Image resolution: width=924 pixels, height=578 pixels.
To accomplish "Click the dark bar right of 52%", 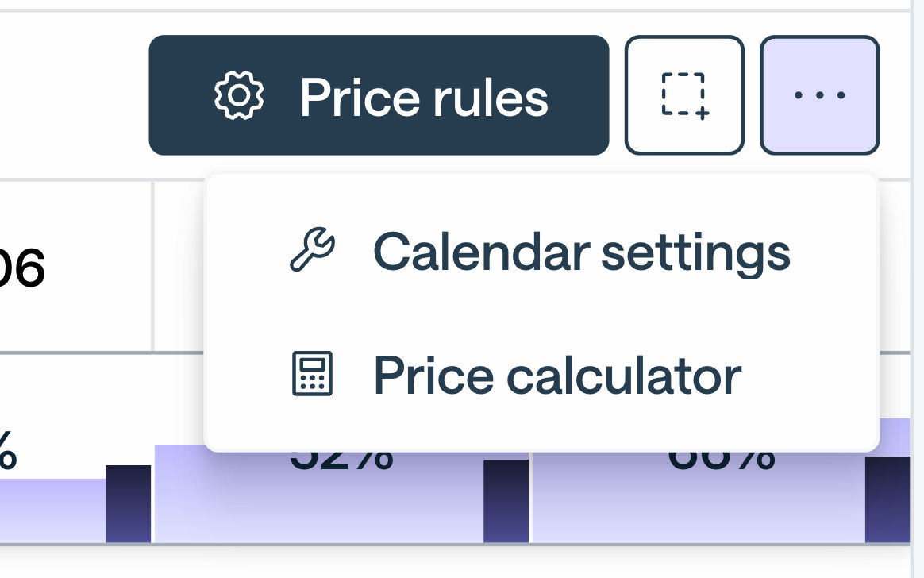I will tap(506, 500).
